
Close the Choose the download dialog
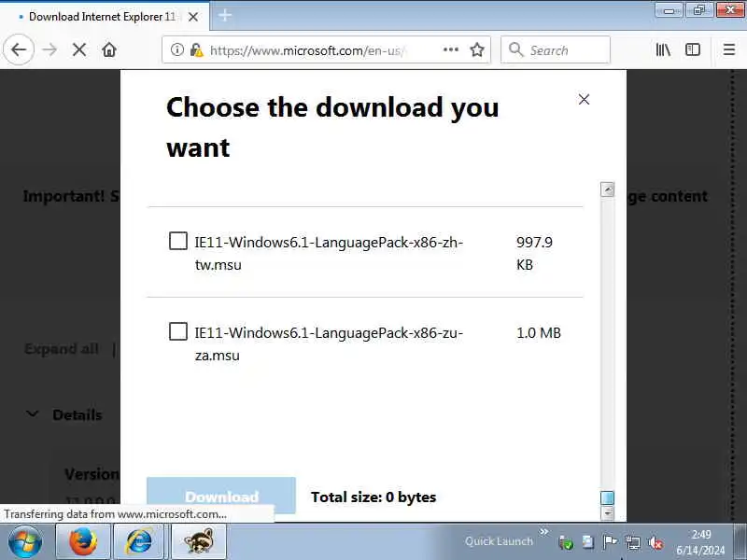click(584, 99)
